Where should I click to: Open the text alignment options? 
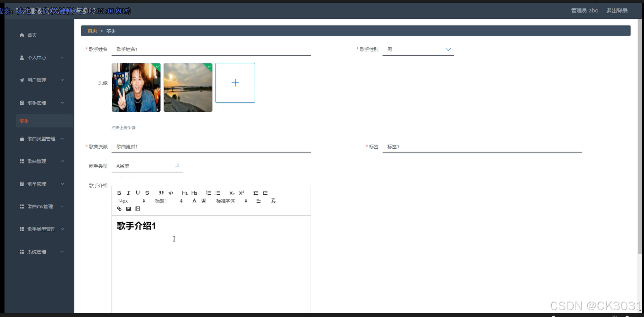pyautogui.click(x=258, y=201)
